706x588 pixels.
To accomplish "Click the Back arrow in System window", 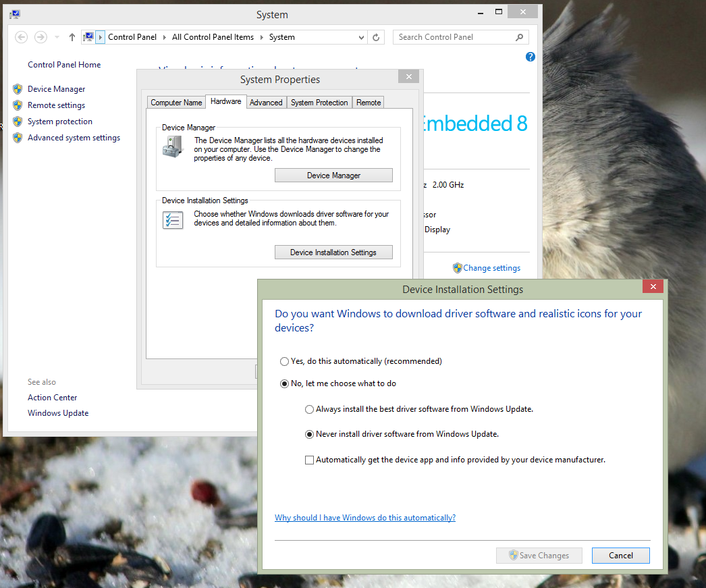I will coord(21,37).
